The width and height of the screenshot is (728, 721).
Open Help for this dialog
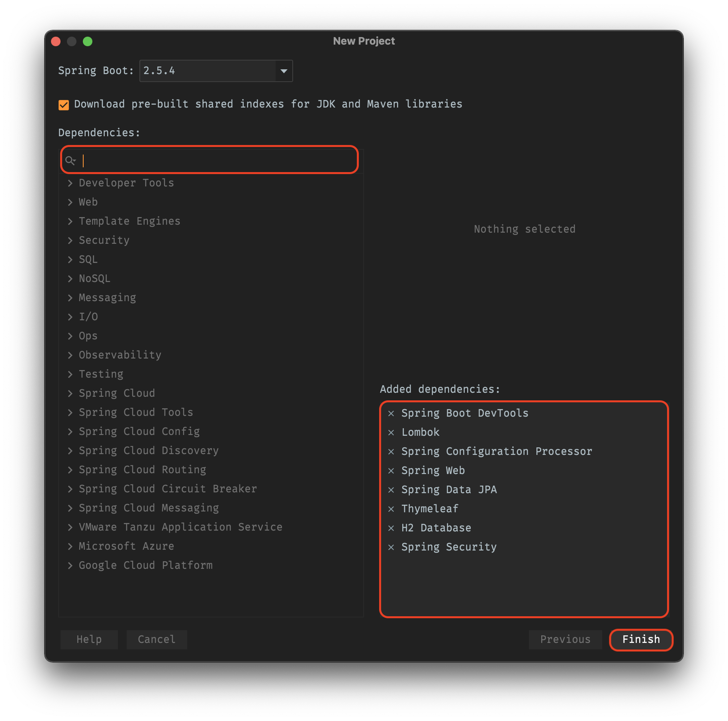point(89,640)
